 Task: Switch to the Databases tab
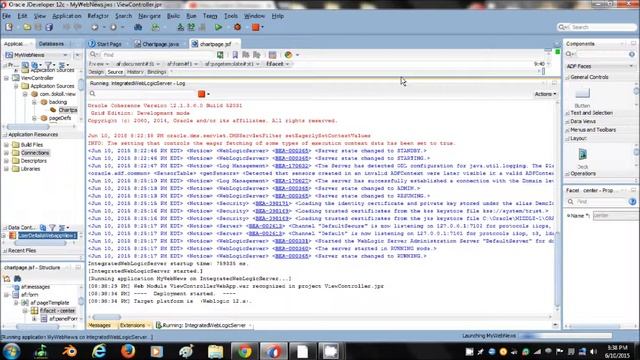coord(51,44)
